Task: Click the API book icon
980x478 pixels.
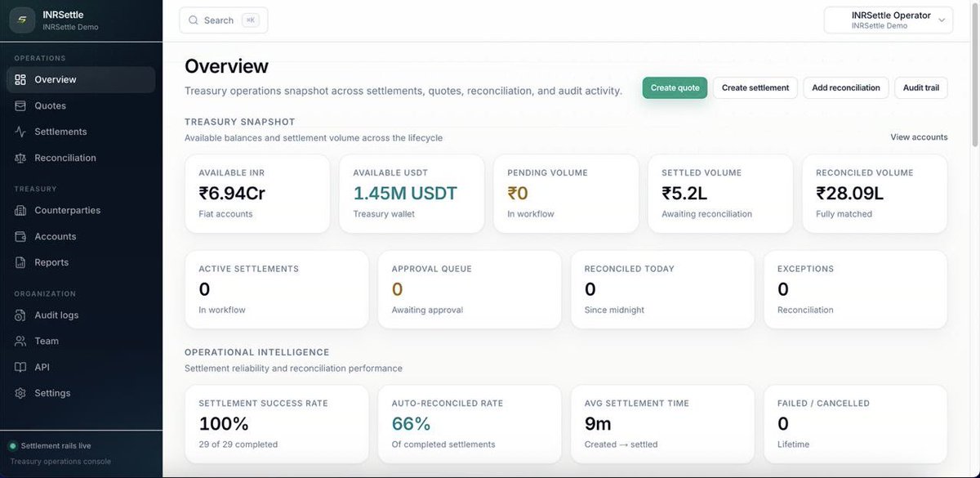Action: tap(20, 367)
